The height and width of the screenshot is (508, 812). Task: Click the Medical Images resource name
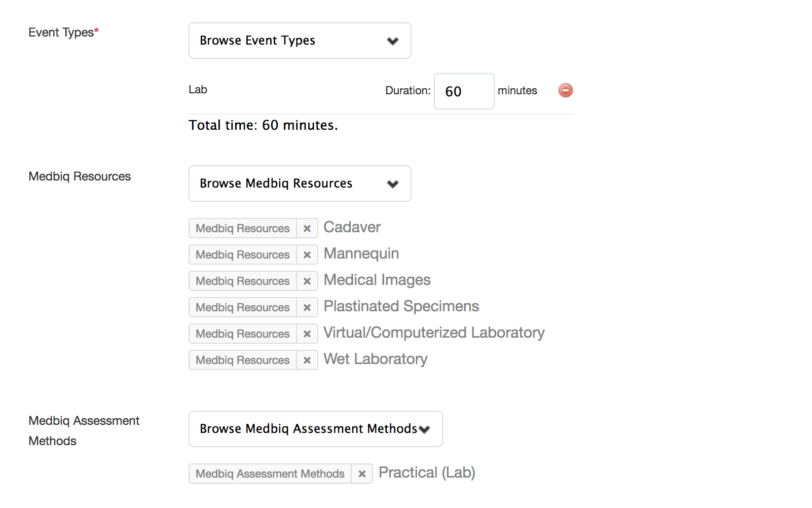(377, 280)
